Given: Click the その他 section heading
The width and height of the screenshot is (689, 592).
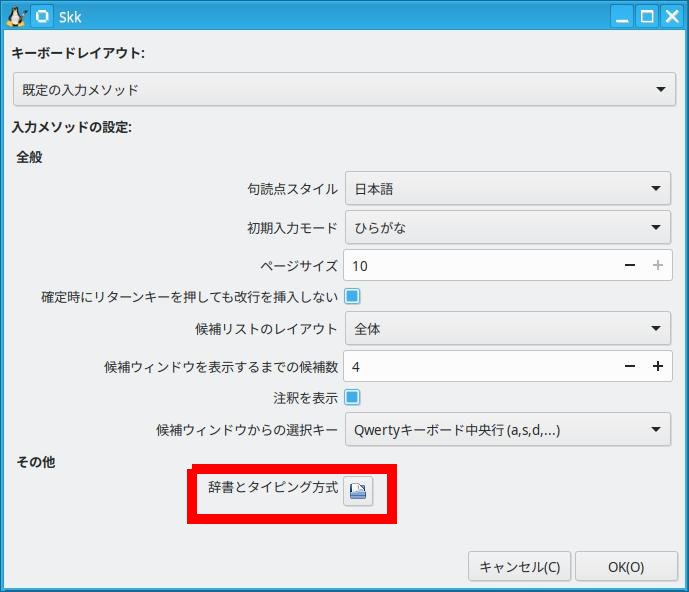Looking at the screenshot, I should pos(36,462).
